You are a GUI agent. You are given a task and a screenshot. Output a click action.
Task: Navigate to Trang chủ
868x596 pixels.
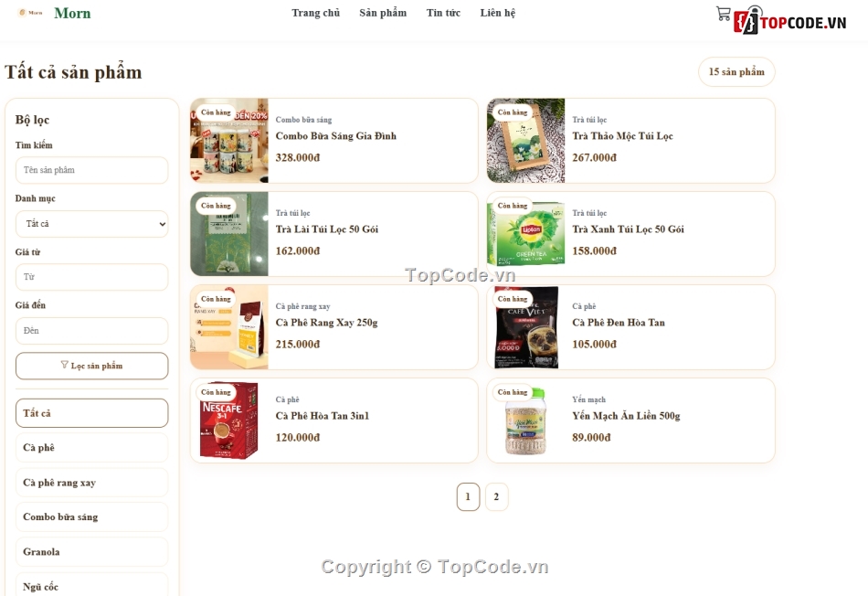(x=315, y=13)
